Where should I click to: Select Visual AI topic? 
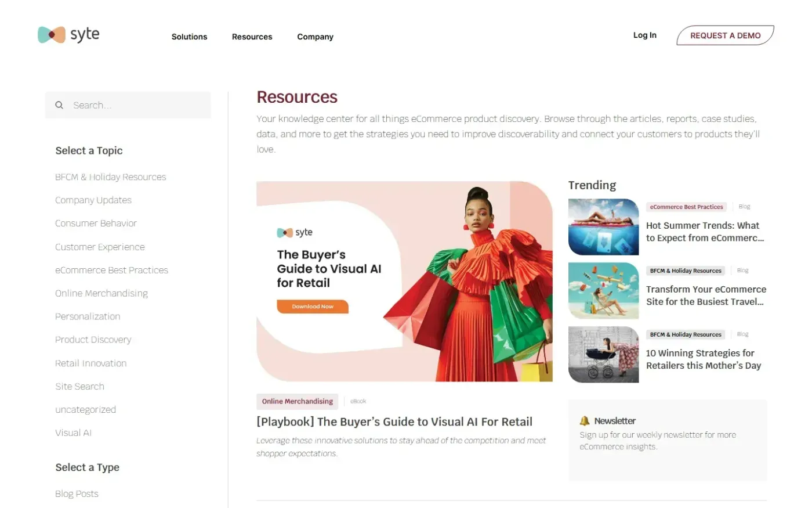(x=73, y=433)
